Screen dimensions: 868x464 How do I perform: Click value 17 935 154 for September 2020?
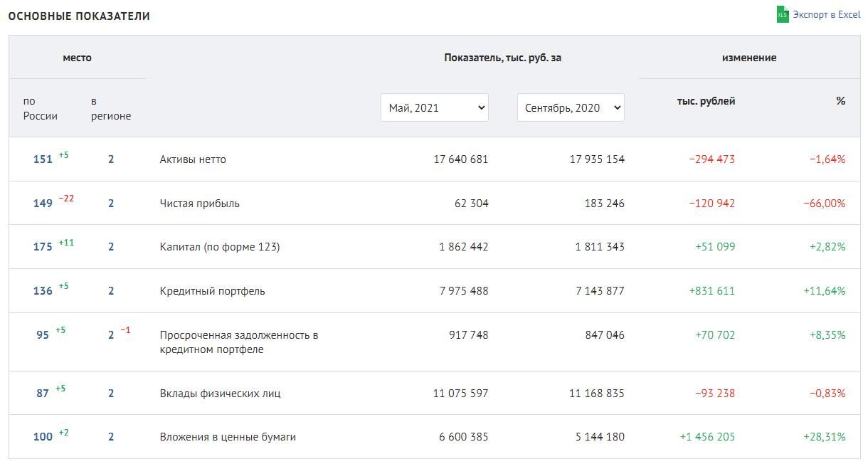[x=597, y=159]
